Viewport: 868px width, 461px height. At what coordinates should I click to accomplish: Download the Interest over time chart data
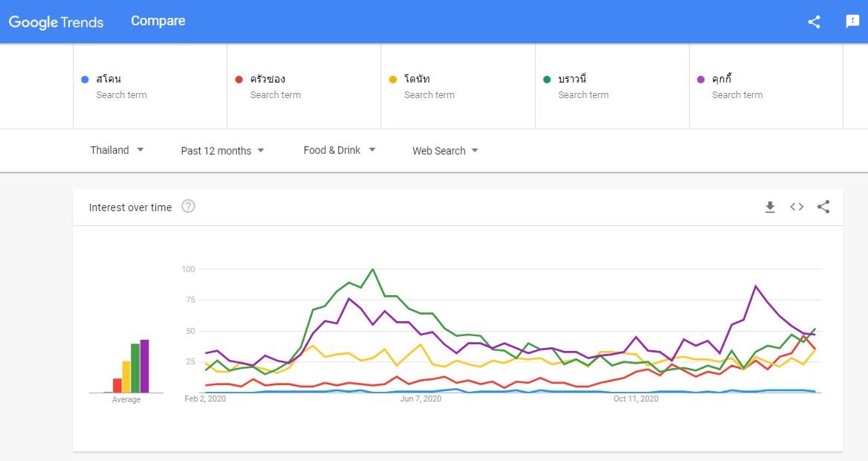pos(770,207)
